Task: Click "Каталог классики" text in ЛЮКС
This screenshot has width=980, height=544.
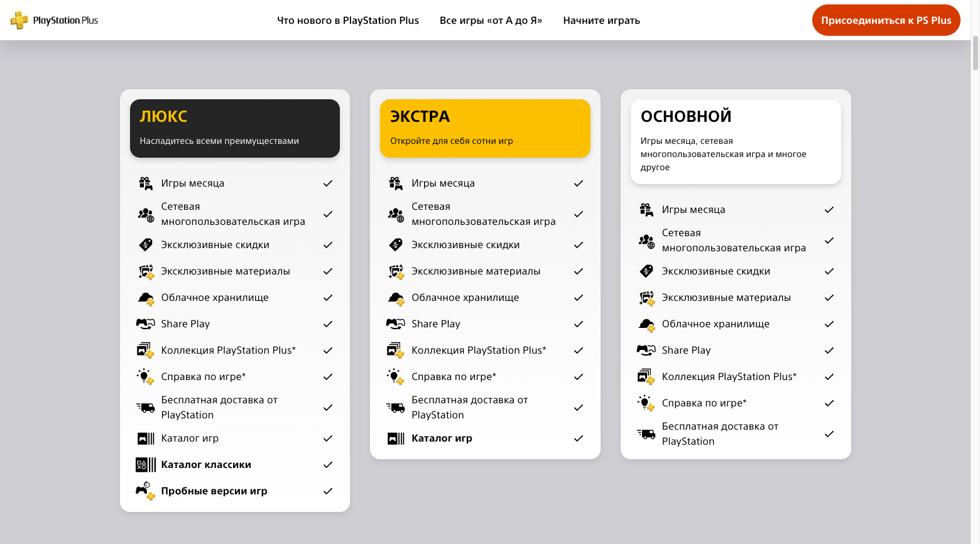Action: 206,465
